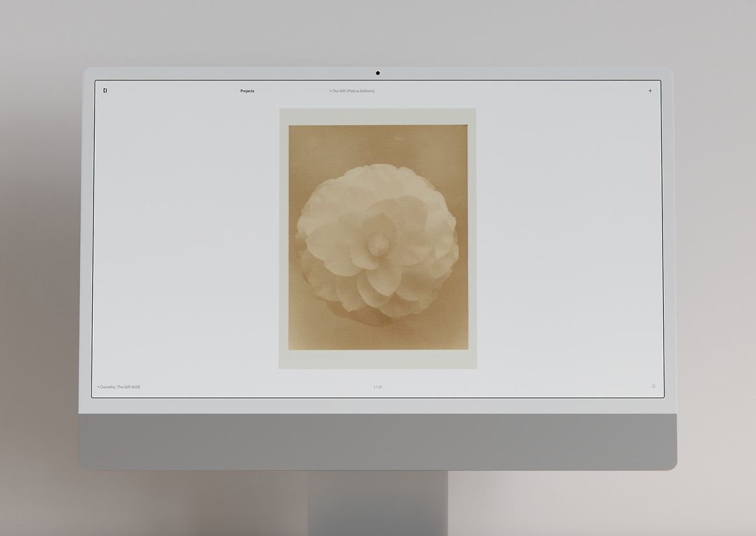Image resolution: width=756 pixels, height=536 pixels.
Task: Click the text Platina Editions in the header
Action: click(x=361, y=91)
